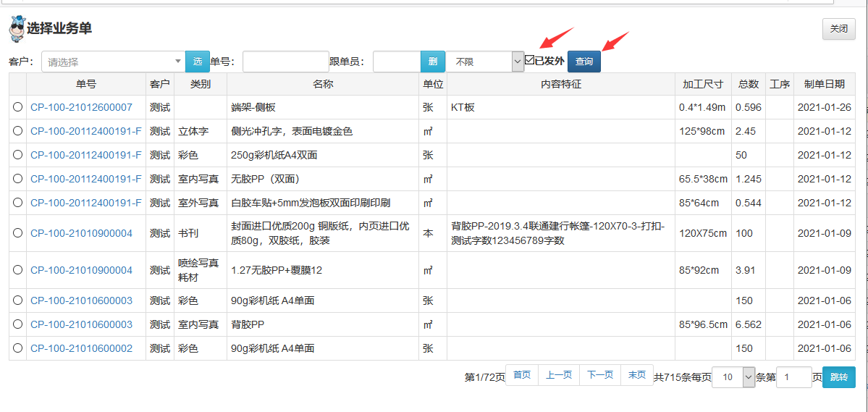Select radio for row 端架-侧板
The height and width of the screenshot is (412, 868).
(x=17, y=107)
